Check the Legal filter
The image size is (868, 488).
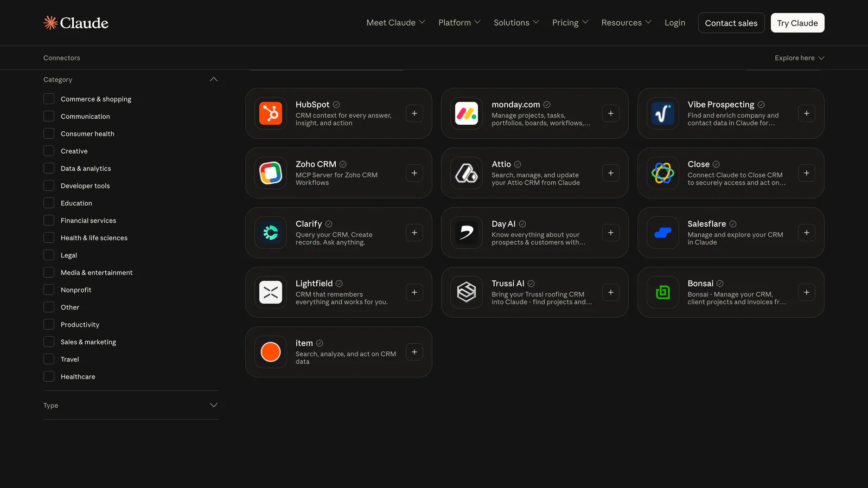[x=49, y=255]
